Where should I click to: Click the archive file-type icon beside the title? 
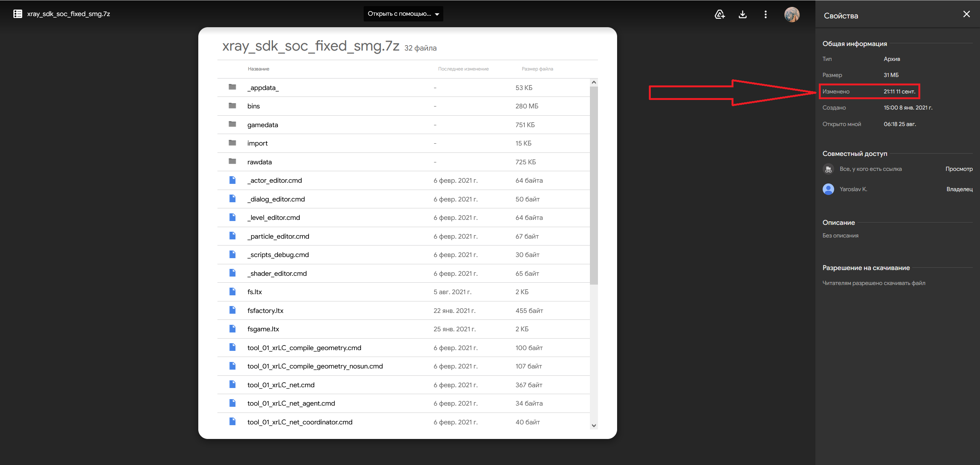[x=18, y=14]
